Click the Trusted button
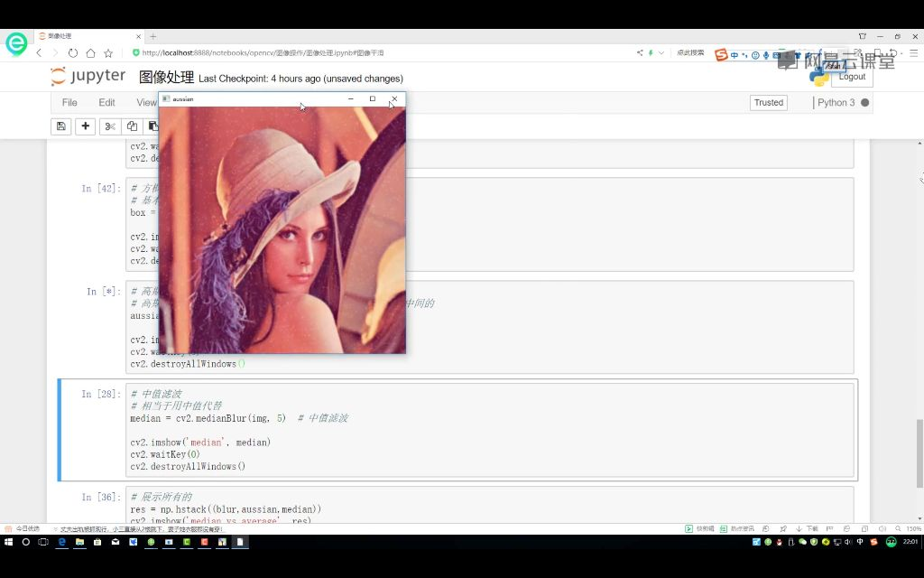 (769, 103)
